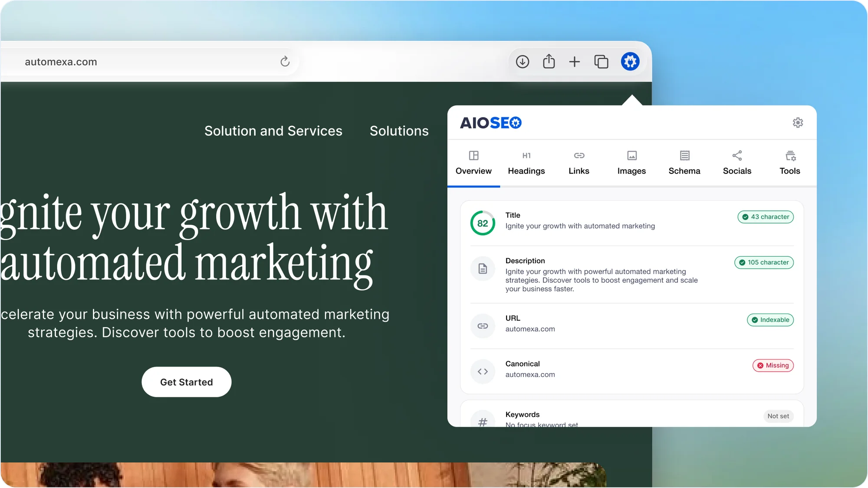Open the Solution and Services menu
This screenshot has width=868, height=488.
(x=273, y=131)
